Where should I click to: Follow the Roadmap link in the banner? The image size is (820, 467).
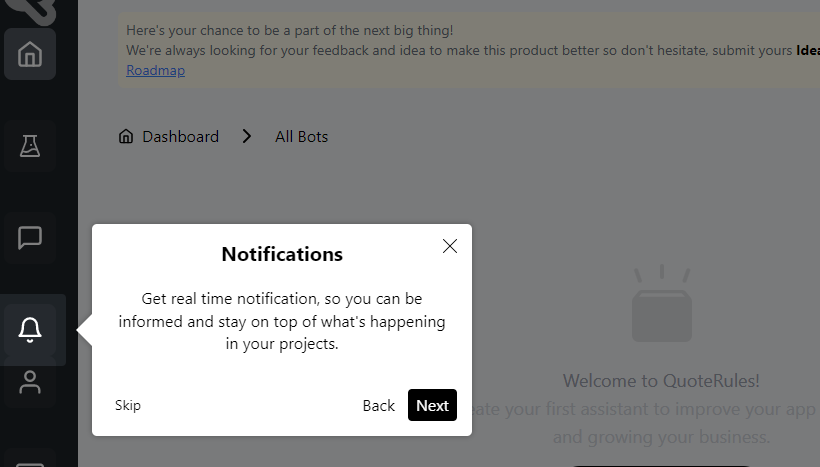tap(155, 70)
